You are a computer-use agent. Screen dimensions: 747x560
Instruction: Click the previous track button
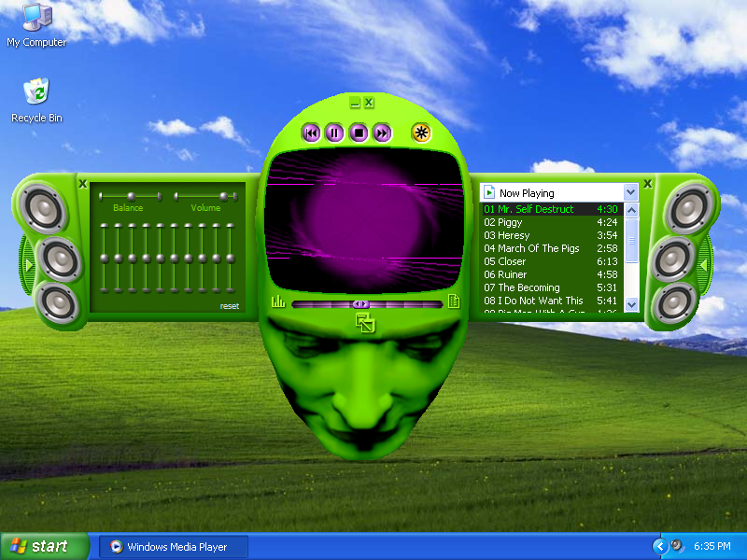311,133
